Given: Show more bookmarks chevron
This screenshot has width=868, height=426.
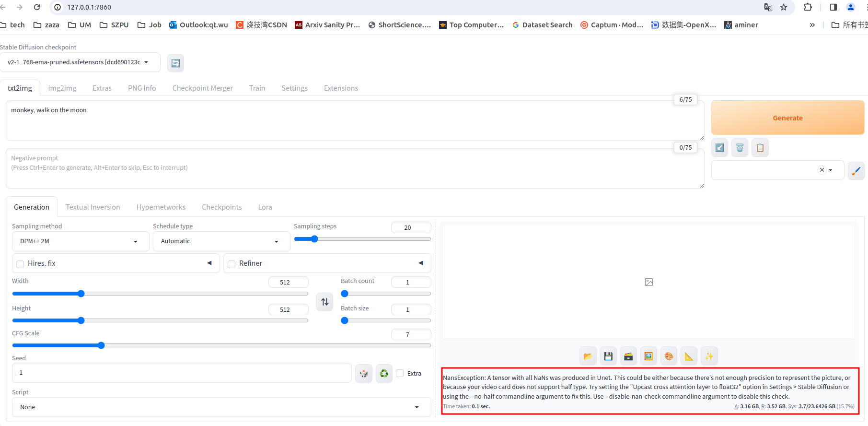Looking at the screenshot, I should click(812, 25).
